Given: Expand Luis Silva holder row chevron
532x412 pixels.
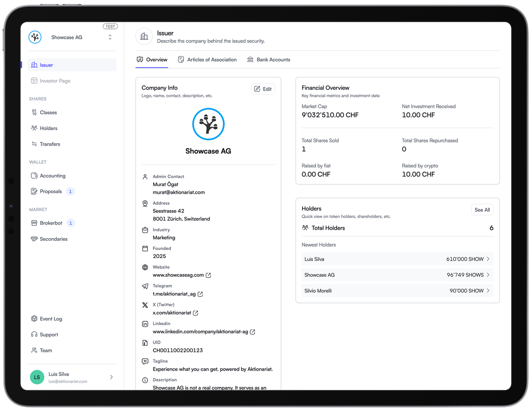Looking at the screenshot, I should pyautogui.click(x=488, y=259).
